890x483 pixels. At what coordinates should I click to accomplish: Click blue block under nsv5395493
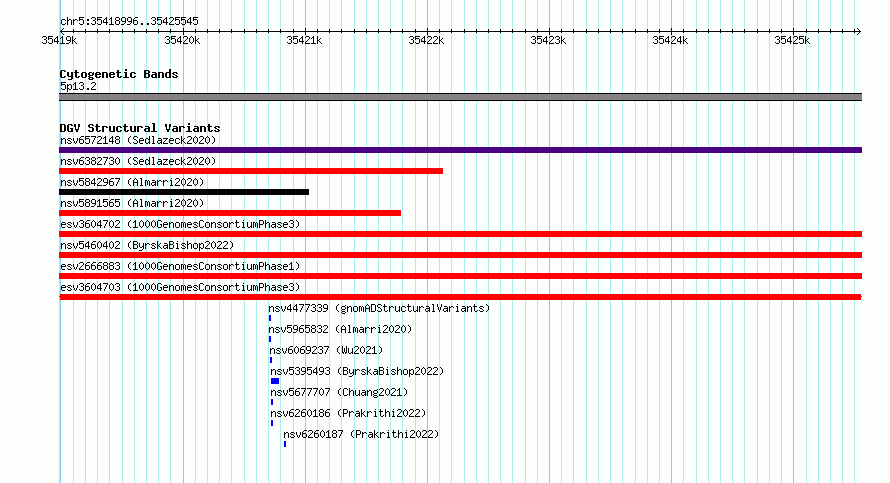coord(275,381)
